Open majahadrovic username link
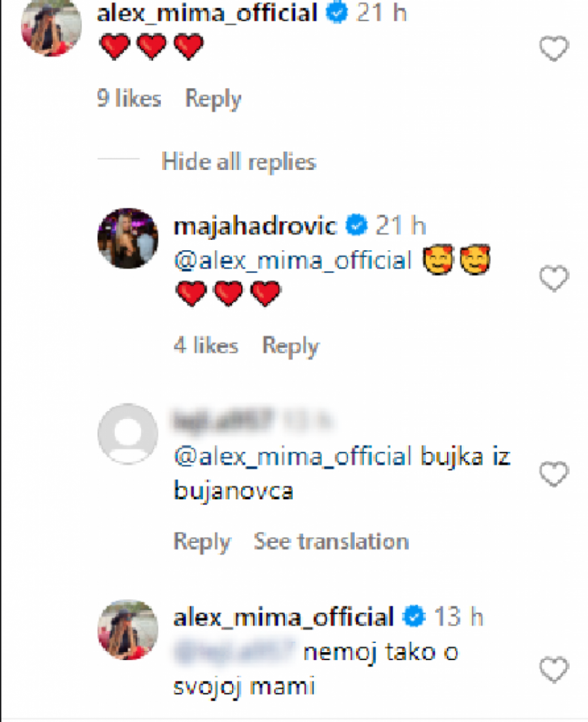Viewport: 588px width, 722px height. click(x=256, y=226)
